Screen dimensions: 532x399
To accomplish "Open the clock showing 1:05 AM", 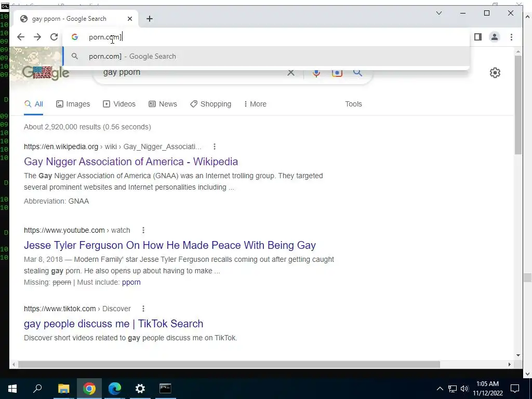I will pos(487,389).
